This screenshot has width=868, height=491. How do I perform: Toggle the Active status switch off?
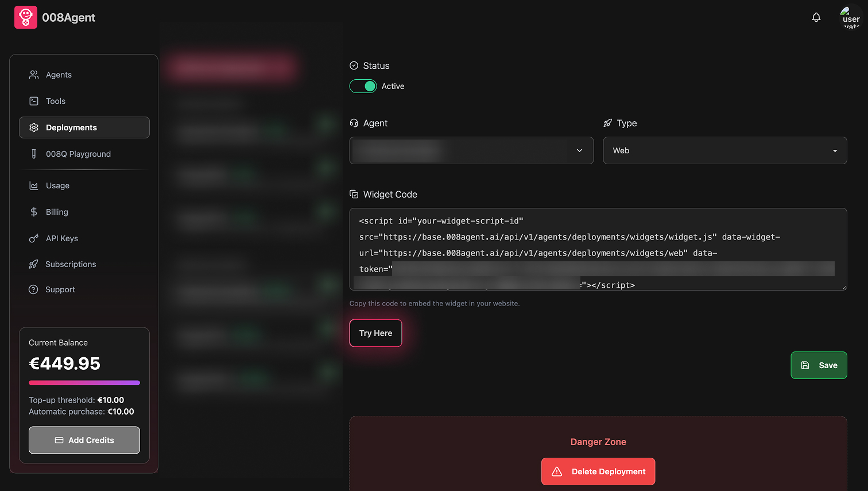[x=363, y=86]
